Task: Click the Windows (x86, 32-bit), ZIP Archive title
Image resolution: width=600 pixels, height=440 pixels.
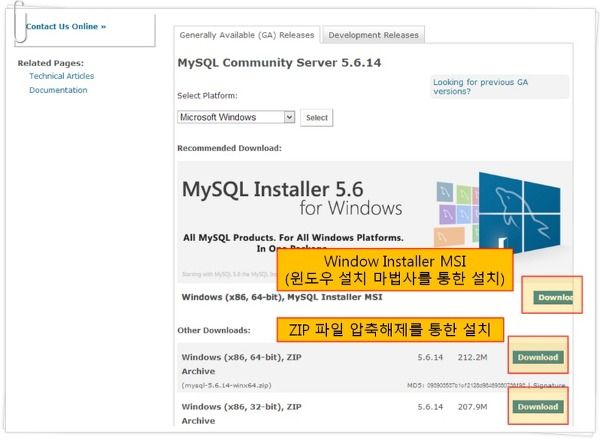Action: point(241,414)
